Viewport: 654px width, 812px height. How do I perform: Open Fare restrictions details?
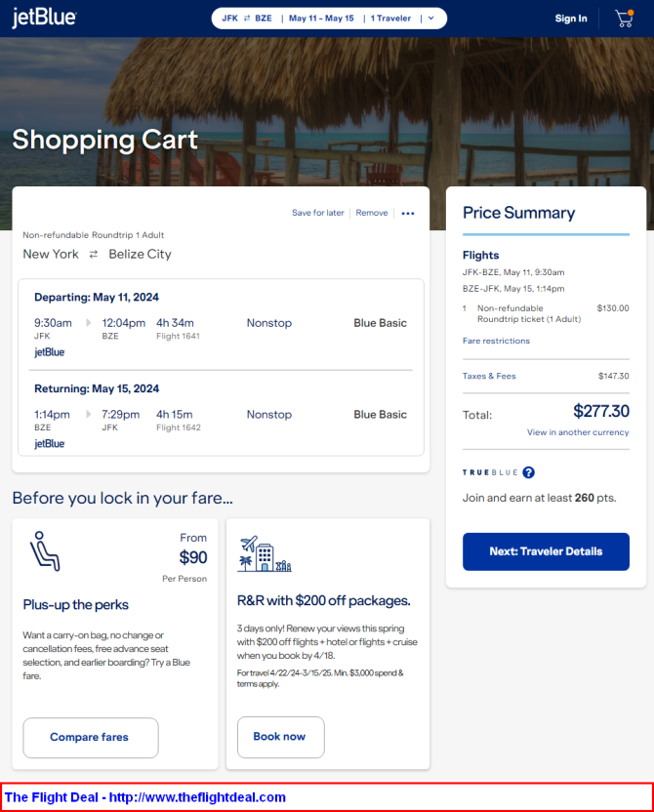tap(496, 341)
